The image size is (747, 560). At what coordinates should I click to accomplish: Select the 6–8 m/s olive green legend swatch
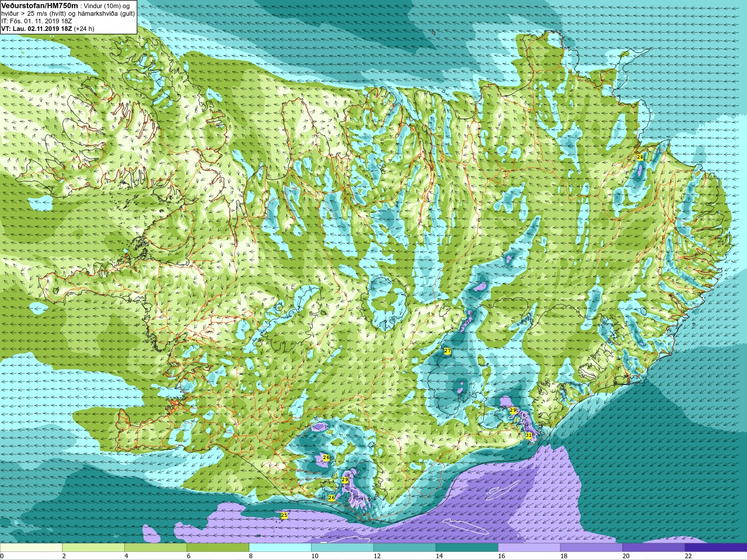218,548
